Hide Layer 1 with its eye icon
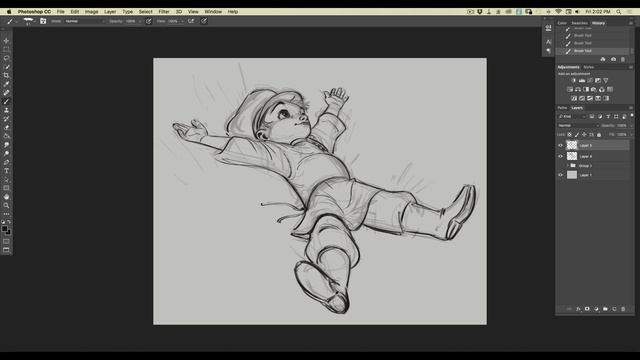The width and height of the screenshot is (640, 360). [x=560, y=175]
